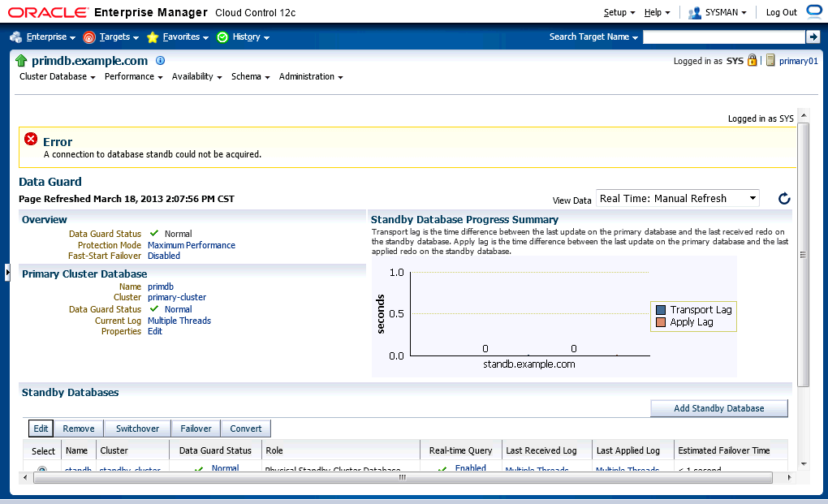Image resolution: width=828 pixels, height=504 pixels.
Task: Click the primary01 host link
Action: pyautogui.click(x=799, y=61)
